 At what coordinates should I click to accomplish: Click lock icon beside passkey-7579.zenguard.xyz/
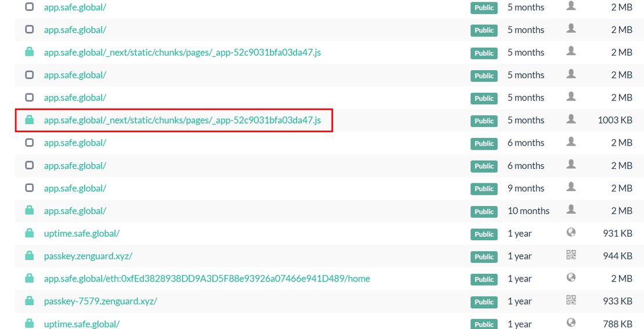coord(30,301)
